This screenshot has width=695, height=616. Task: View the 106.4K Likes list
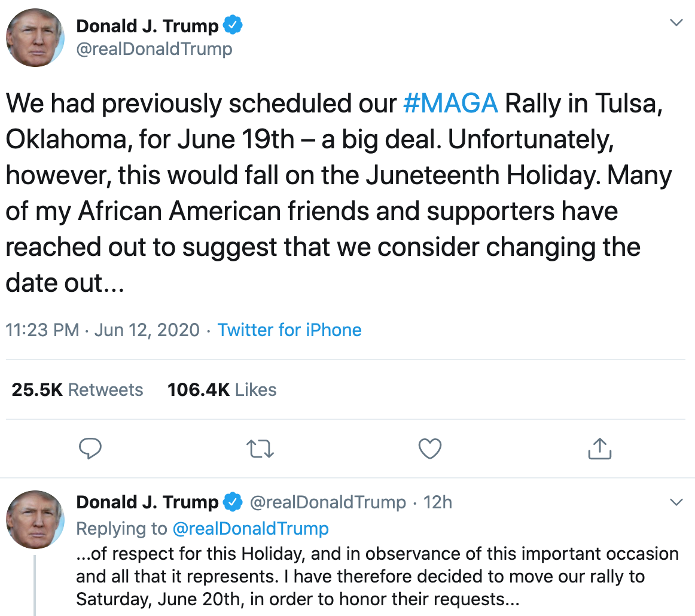click(222, 390)
